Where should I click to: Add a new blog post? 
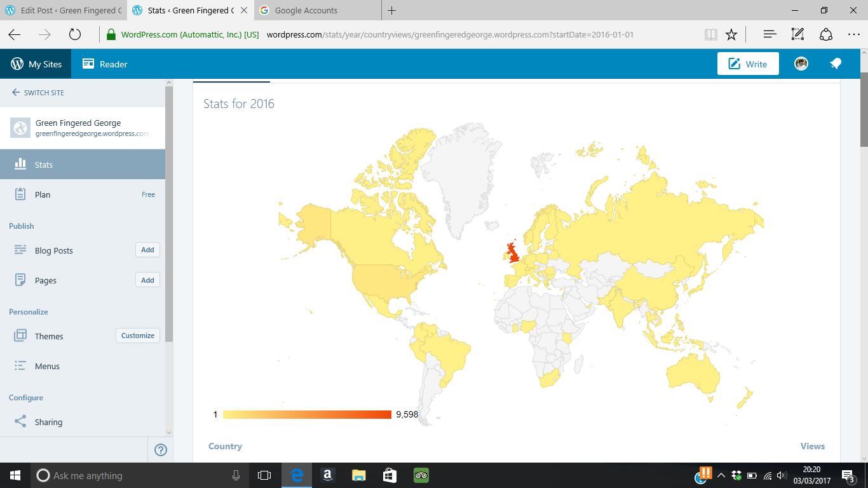[147, 250]
